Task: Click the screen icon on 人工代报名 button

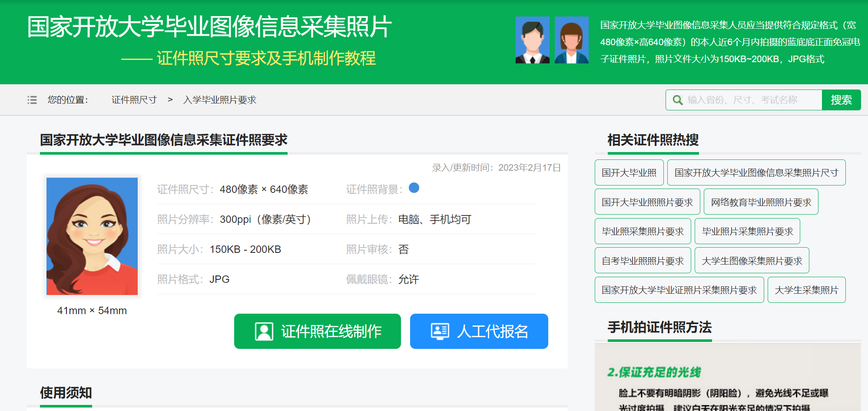Action: [440, 331]
